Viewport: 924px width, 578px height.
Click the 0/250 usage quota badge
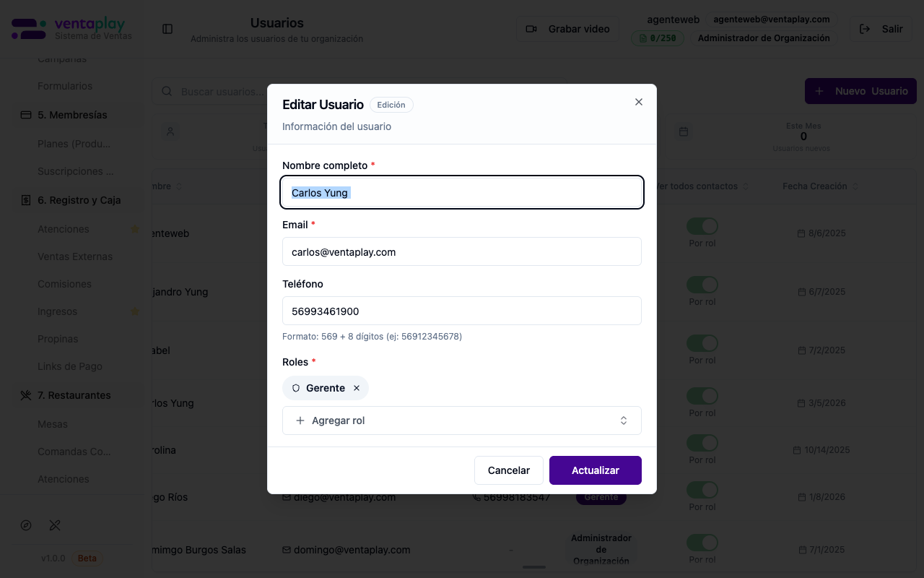(x=658, y=38)
